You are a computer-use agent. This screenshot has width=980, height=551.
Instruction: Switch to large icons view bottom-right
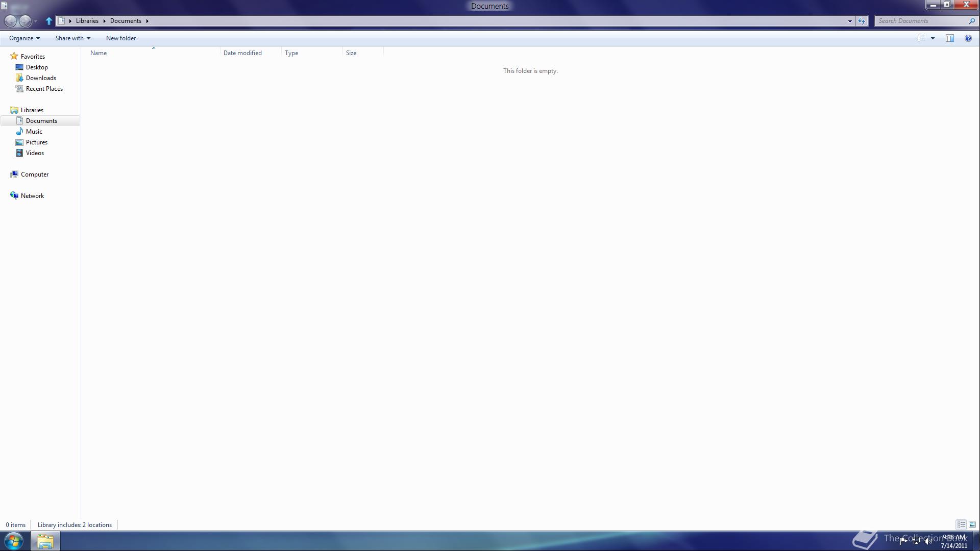point(972,524)
